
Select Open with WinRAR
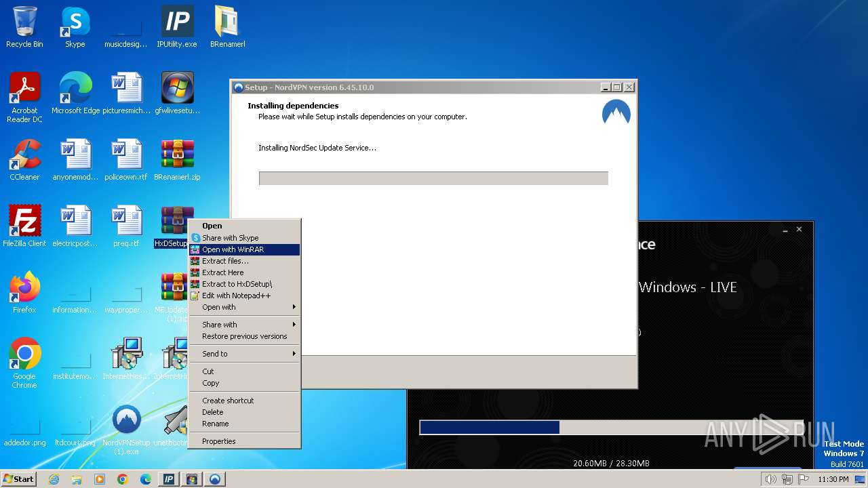[x=244, y=249]
